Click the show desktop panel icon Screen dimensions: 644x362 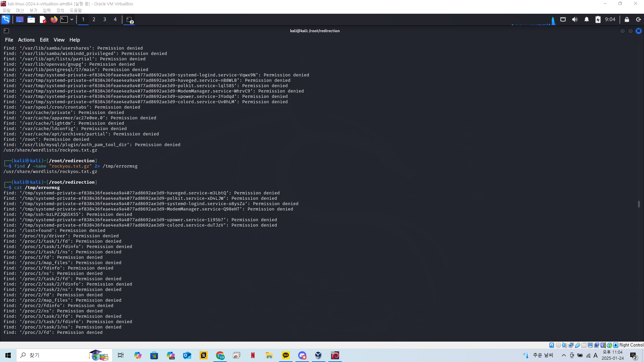point(20,19)
